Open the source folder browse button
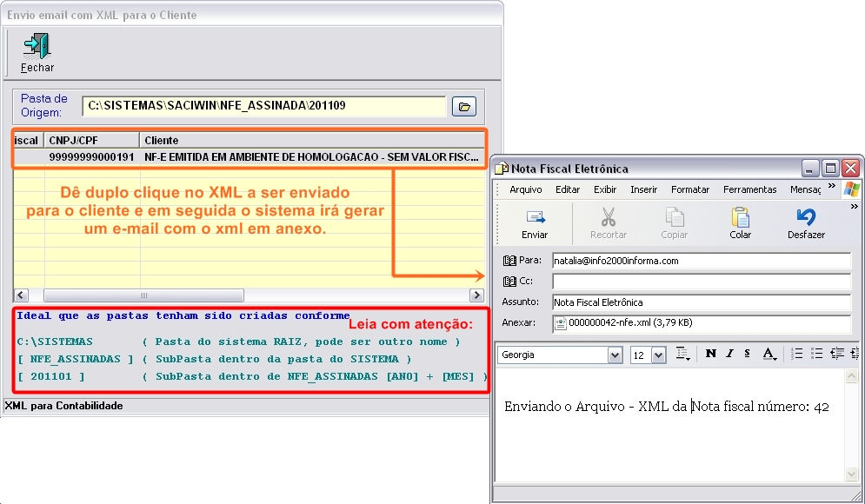 pyautogui.click(x=464, y=107)
